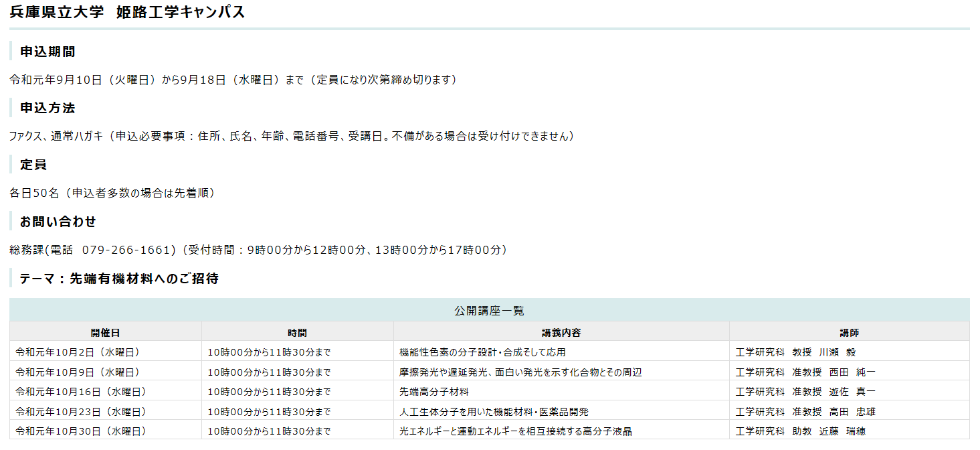980x450 pixels.
Task: Click lecture 機能性色素の分子設計・合成そして応用
Action: pyautogui.click(x=561, y=352)
